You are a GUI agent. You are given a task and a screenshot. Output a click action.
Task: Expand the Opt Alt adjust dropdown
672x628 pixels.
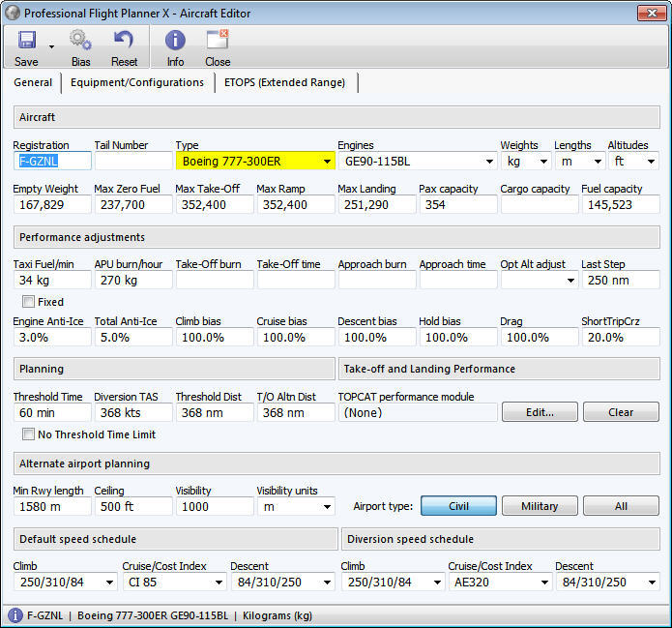tap(540, 280)
